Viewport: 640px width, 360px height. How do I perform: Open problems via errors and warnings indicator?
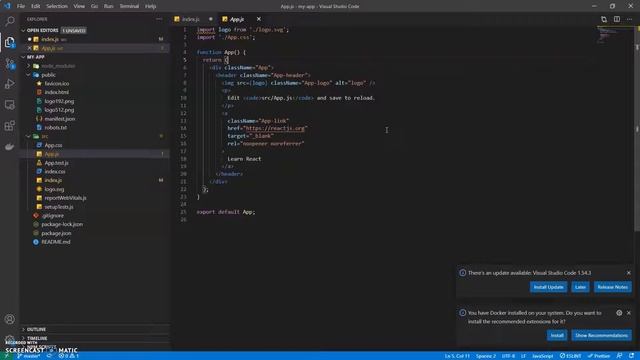click(69, 356)
